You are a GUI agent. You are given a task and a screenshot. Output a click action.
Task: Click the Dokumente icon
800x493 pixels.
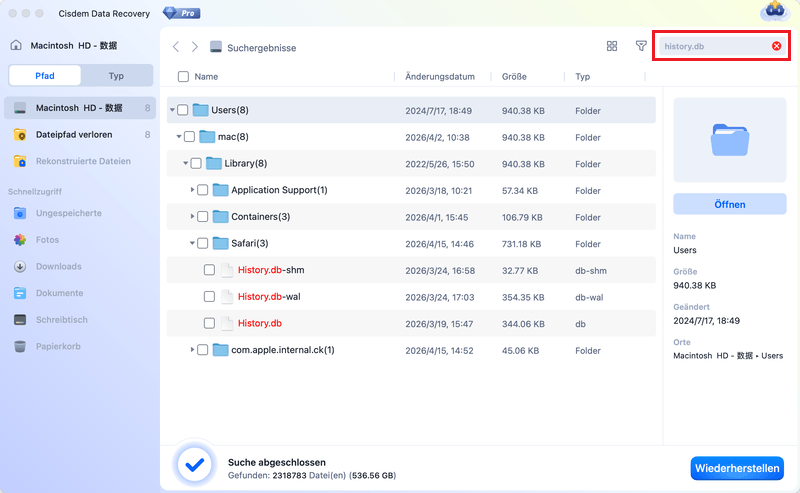pyautogui.click(x=20, y=293)
